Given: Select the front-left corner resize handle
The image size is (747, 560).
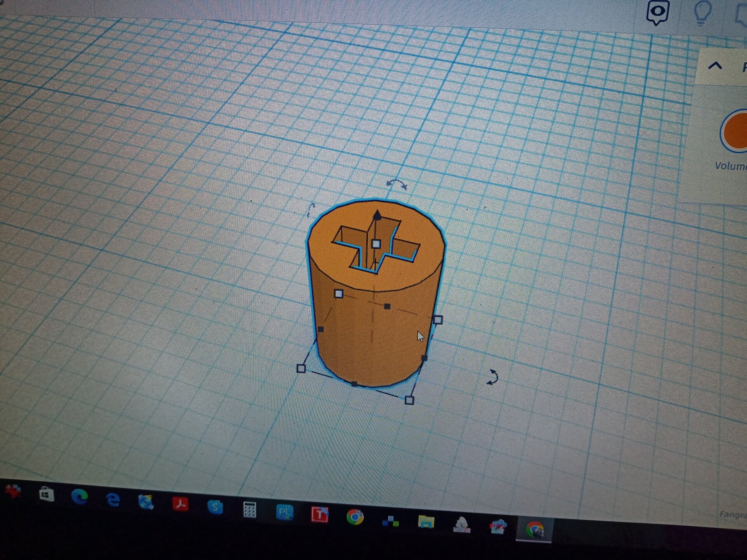Looking at the screenshot, I should coord(301,368).
